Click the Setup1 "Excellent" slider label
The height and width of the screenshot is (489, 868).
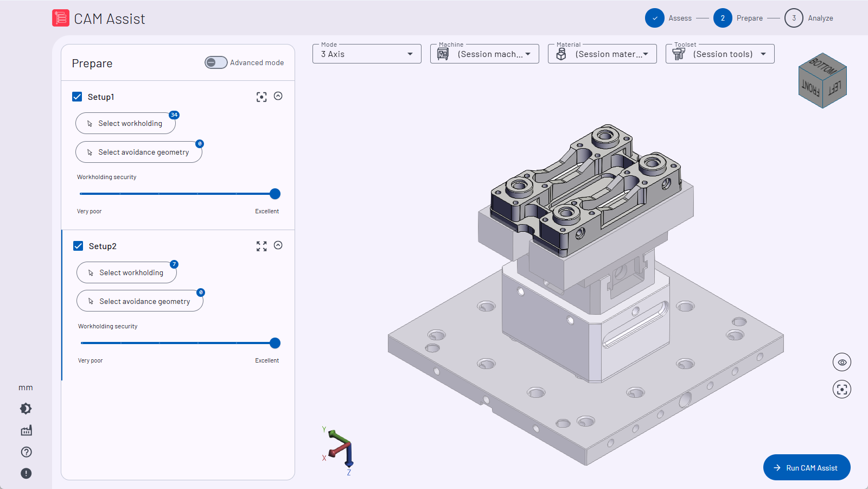267,212
